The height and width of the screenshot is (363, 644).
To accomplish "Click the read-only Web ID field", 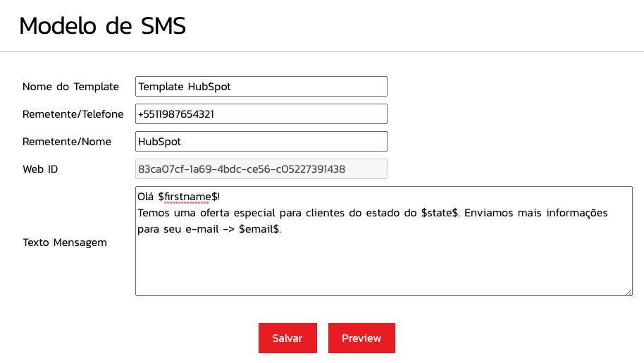I will (x=261, y=169).
